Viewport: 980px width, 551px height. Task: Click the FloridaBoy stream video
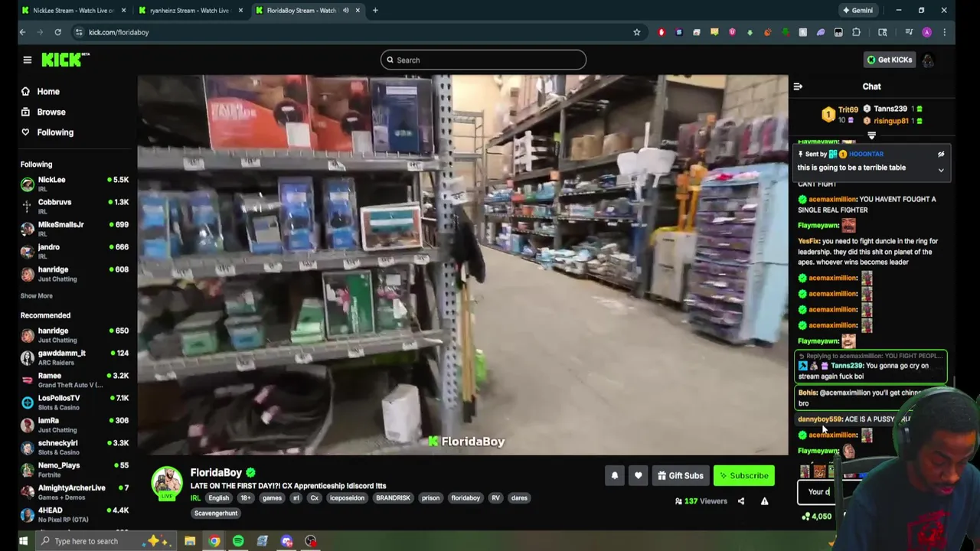[x=462, y=265]
